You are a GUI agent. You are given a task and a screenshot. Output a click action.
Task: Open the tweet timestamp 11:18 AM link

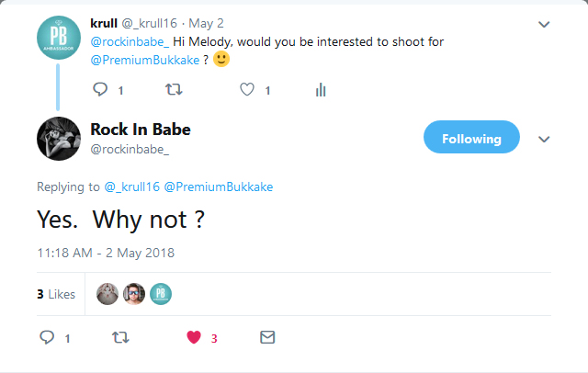tap(106, 252)
